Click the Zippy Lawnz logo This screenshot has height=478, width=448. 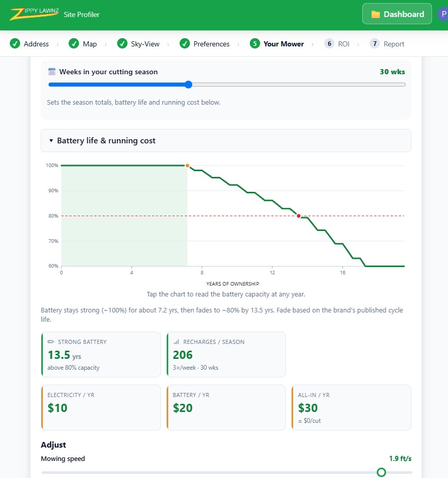tap(34, 14)
